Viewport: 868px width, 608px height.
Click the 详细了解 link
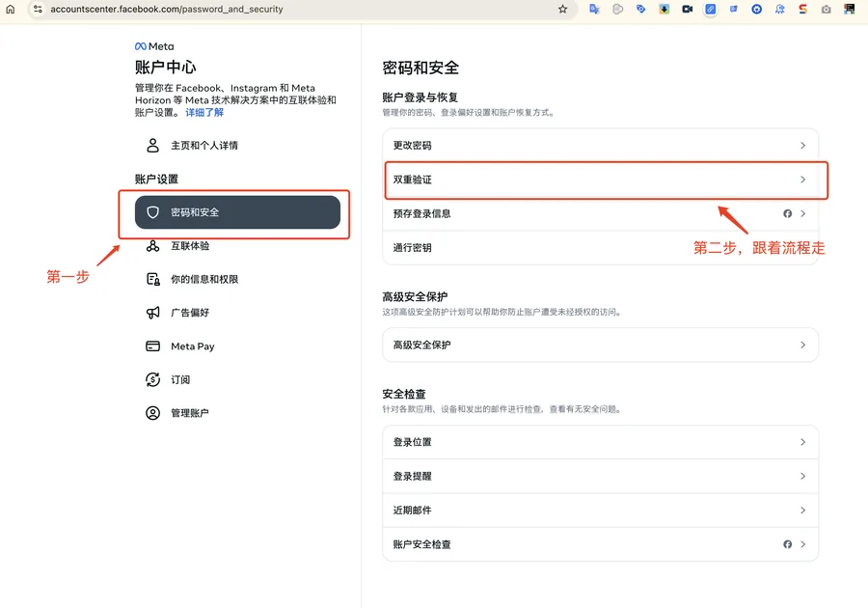204,112
